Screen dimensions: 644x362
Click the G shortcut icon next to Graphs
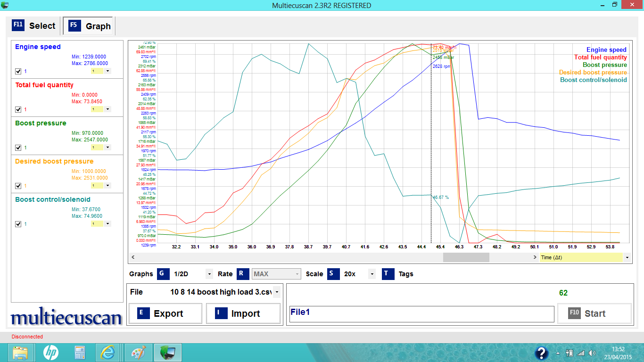[x=163, y=273]
